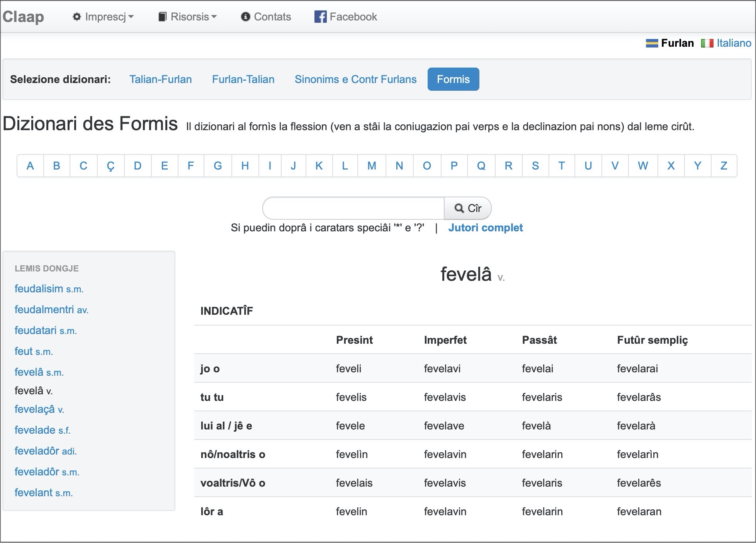The height and width of the screenshot is (543, 756).
Task: Switch language to Italiano
Action: click(734, 43)
